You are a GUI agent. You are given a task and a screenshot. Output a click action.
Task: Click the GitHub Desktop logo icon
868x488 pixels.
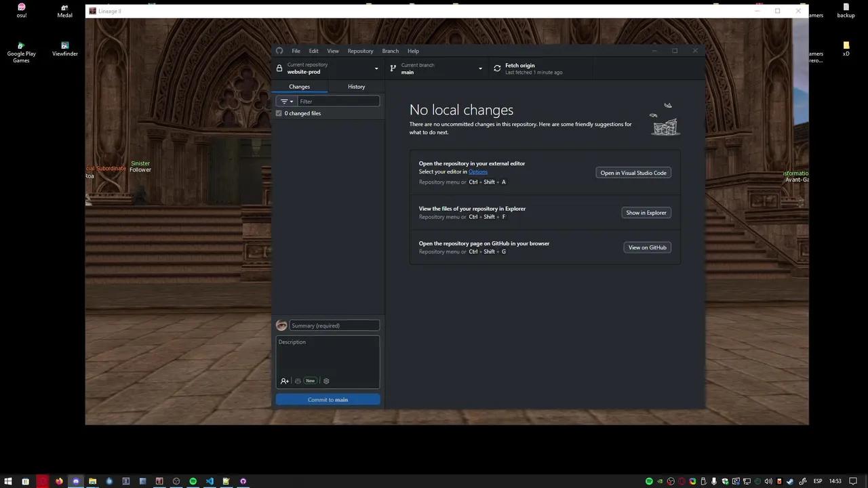coord(279,51)
